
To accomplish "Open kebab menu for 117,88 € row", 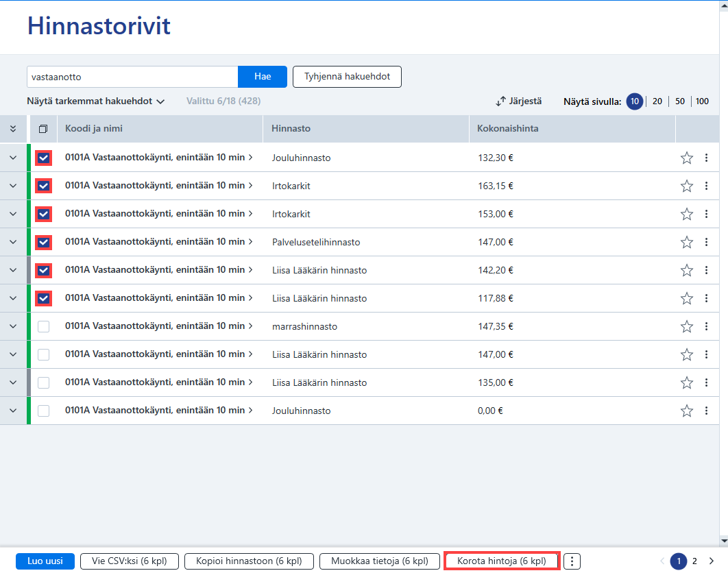I will point(706,298).
